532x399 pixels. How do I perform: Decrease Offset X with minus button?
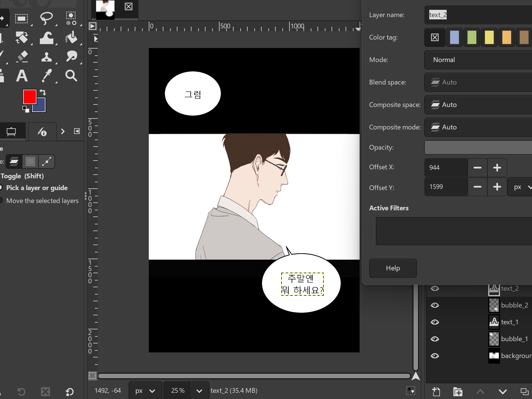click(x=478, y=168)
